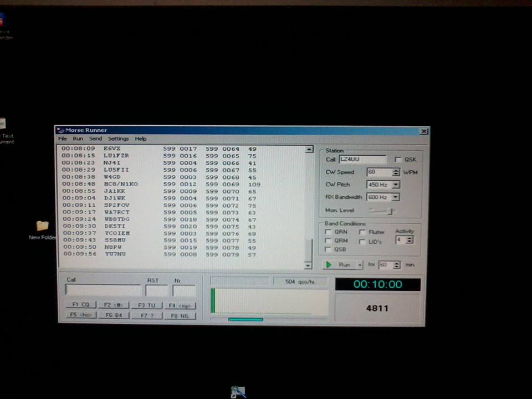Click the log scrollbar up arrow
This screenshot has width=532, height=399.
pyautogui.click(x=309, y=149)
